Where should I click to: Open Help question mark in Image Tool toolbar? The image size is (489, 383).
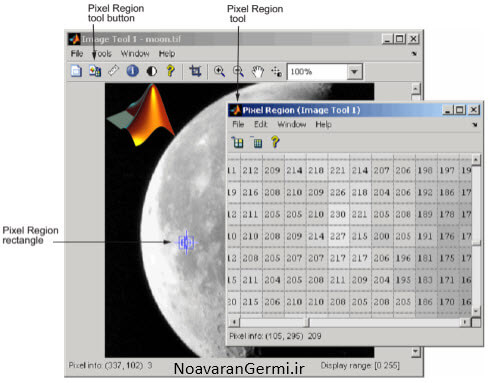pyautogui.click(x=170, y=71)
